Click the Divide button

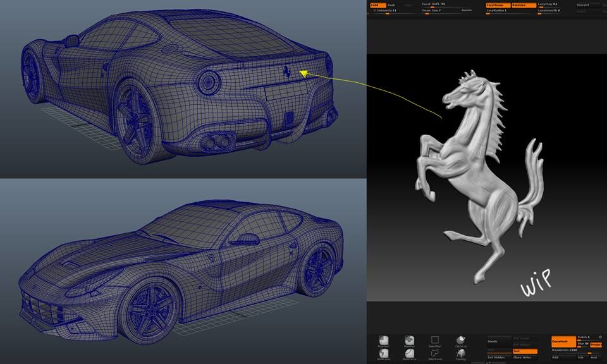[x=499, y=341]
